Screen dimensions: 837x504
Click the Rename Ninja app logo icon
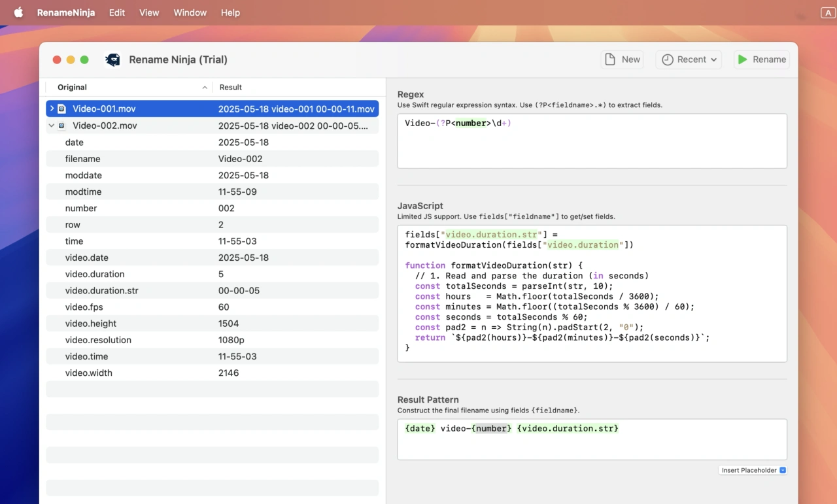112,59
